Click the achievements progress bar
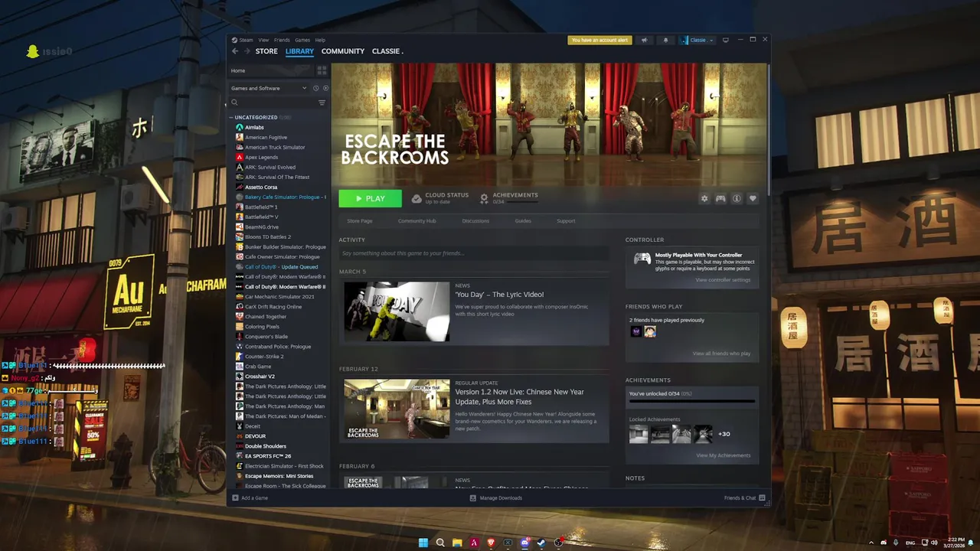The width and height of the screenshot is (980, 551). point(692,400)
